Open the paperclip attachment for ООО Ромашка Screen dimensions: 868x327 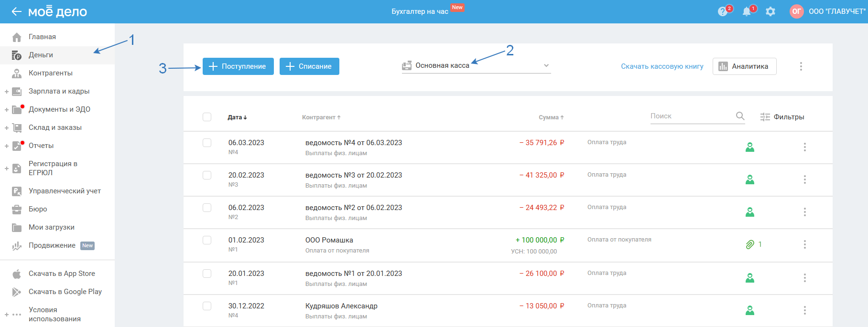[750, 244]
